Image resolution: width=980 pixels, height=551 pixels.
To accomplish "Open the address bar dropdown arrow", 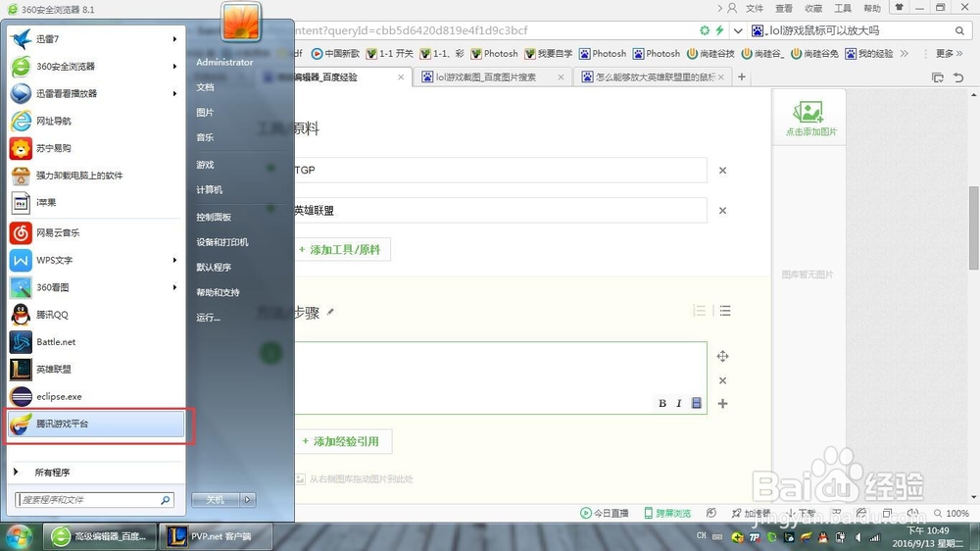I will pyautogui.click(x=738, y=30).
